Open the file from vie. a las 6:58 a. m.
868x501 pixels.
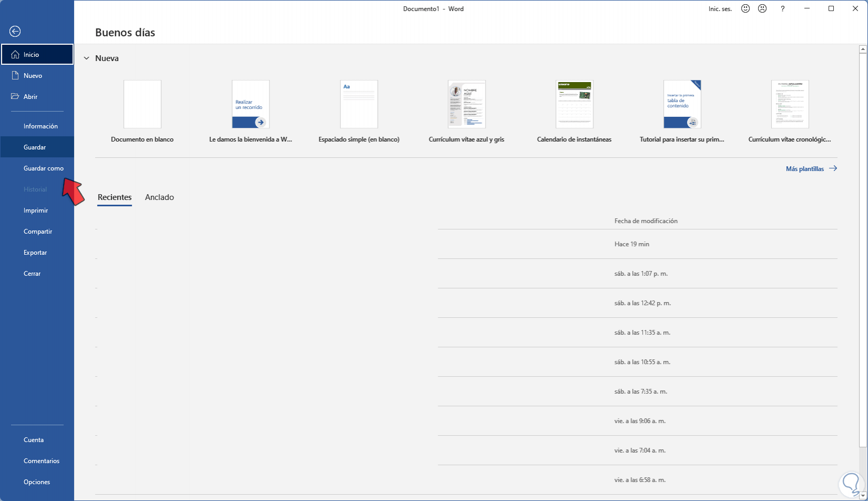(466, 480)
